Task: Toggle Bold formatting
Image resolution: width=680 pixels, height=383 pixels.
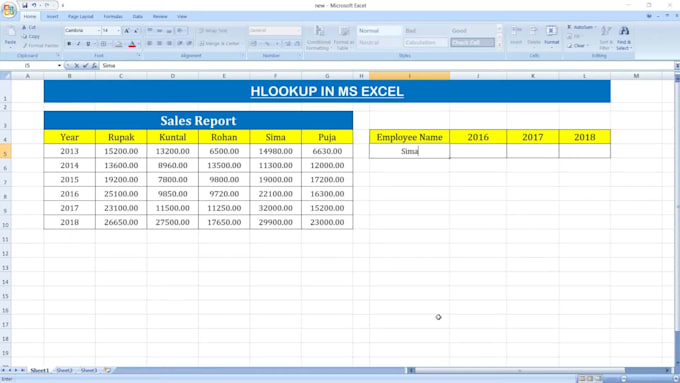Action: (69, 44)
